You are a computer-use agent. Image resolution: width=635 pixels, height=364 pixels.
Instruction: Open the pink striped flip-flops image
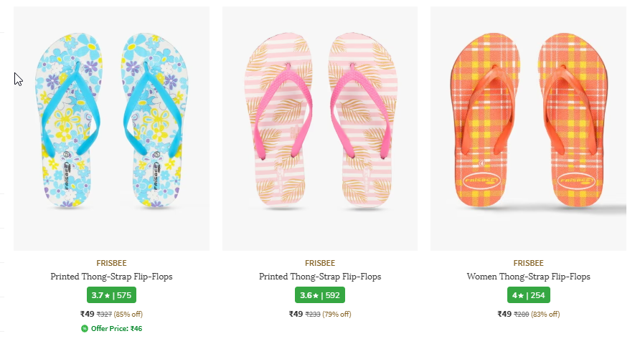(320, 129)
